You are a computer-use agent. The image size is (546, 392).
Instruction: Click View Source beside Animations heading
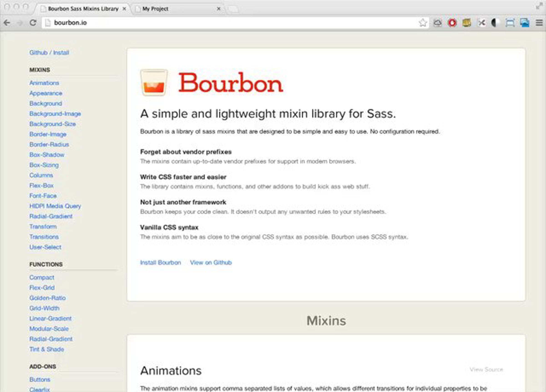coord(486,370)
